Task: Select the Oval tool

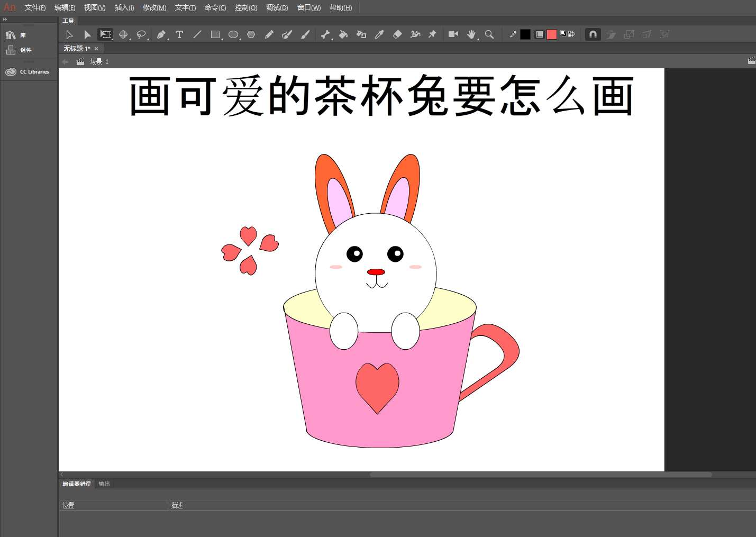Action: [x=233, y=34]
